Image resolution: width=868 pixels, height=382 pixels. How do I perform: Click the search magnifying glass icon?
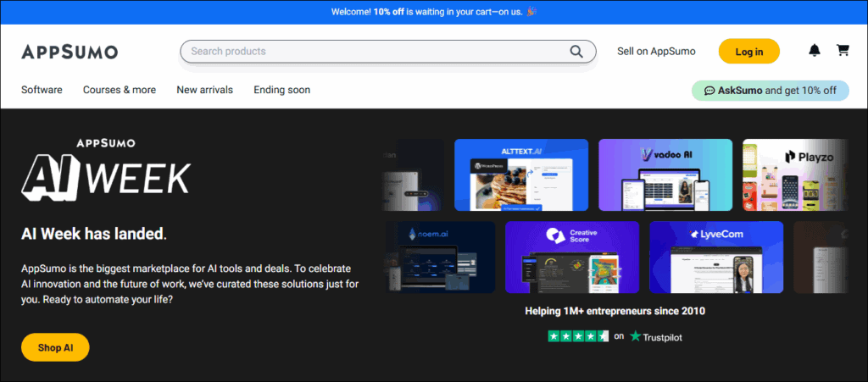(576, 52)
